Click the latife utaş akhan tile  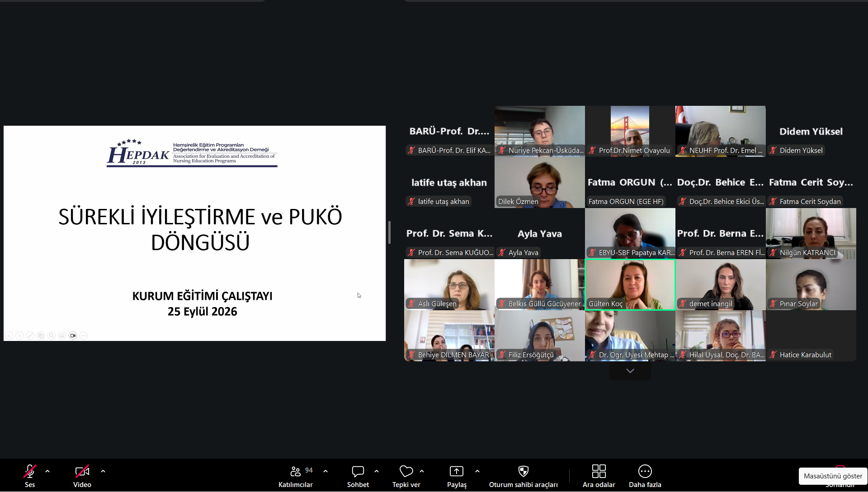click(449, 182)
